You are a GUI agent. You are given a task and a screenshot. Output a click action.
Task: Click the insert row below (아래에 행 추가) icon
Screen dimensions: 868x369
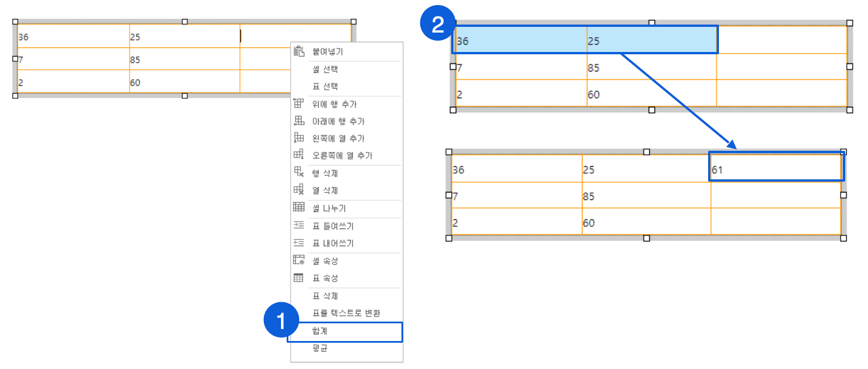coord(299,121)
